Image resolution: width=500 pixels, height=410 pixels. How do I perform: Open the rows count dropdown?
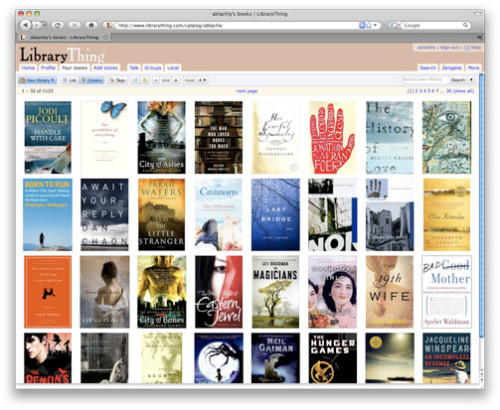coord(203,80)
